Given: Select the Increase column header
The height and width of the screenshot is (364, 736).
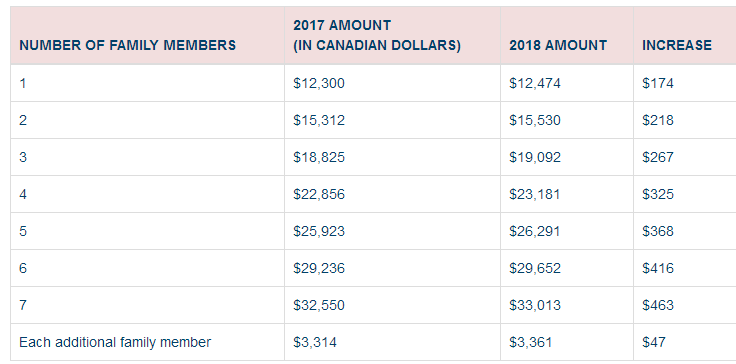Looking at the screenshot, I should click(x=677, y=46).
